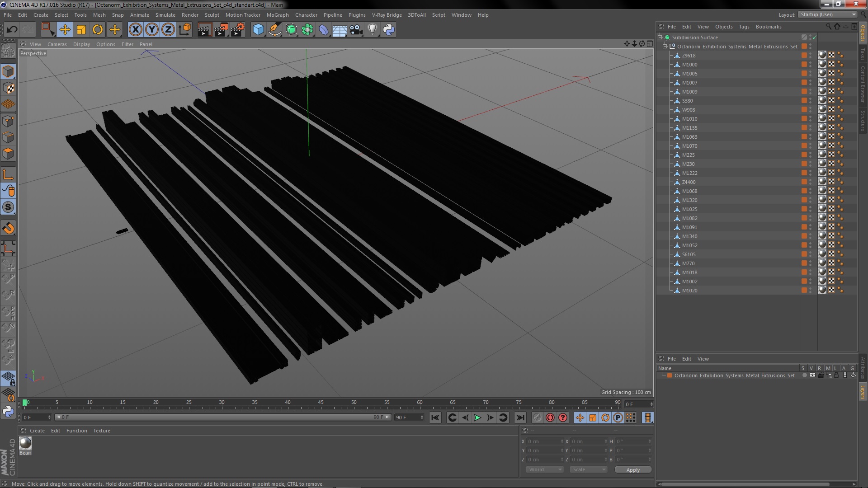Toggle X axis lock

[x=135, y=30]
